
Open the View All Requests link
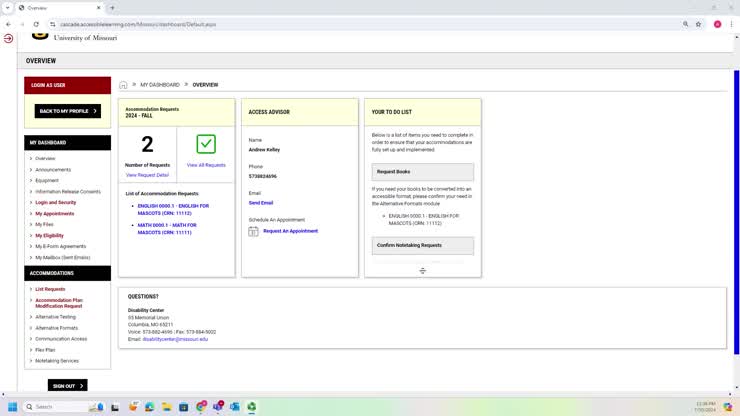[x=206, y=165]
